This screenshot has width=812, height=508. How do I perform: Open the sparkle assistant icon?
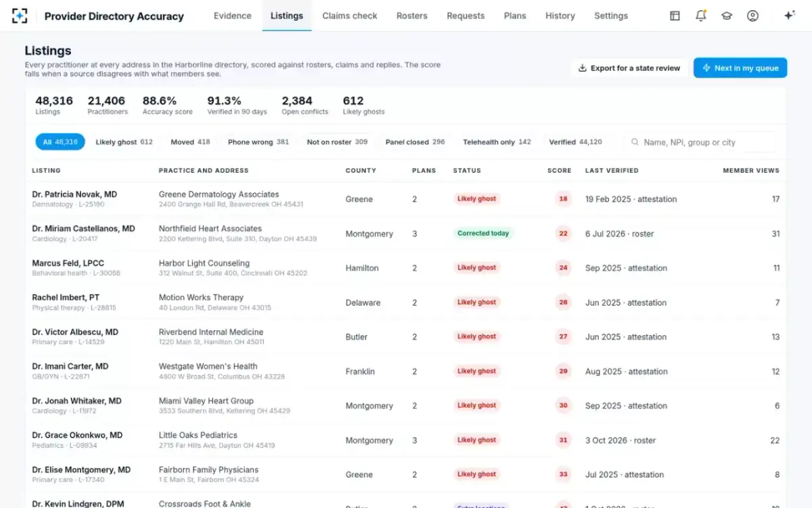[x=789, y=16]
